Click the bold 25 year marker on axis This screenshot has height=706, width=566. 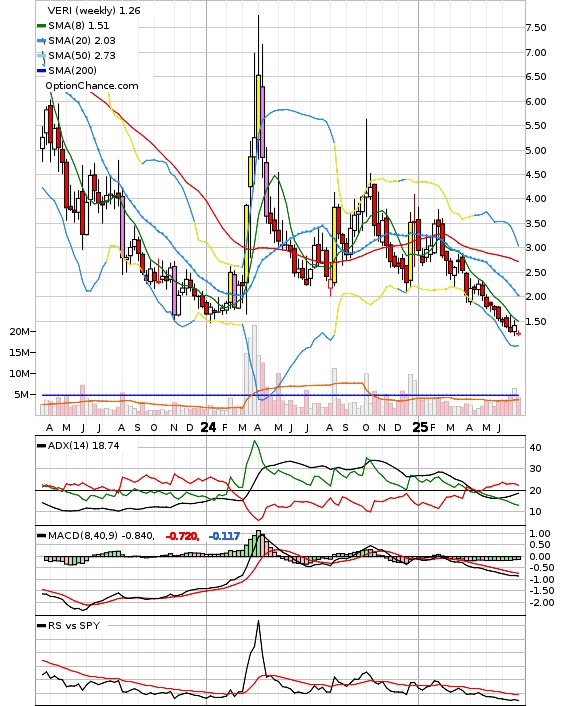pyautogui.click(x=420, y=427)
